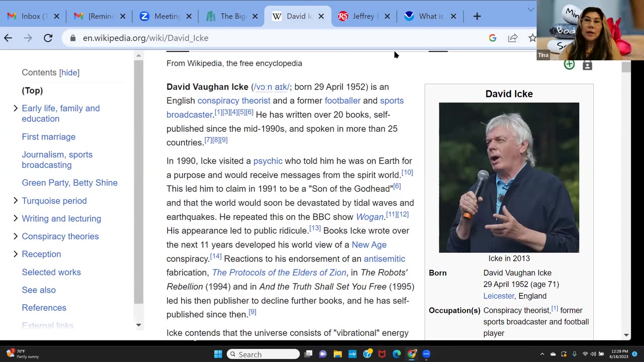Image resolution: width=644 pixels, height=362 pixels.
Task: Click the page protection padlock icon
Action: pos(587,65)
